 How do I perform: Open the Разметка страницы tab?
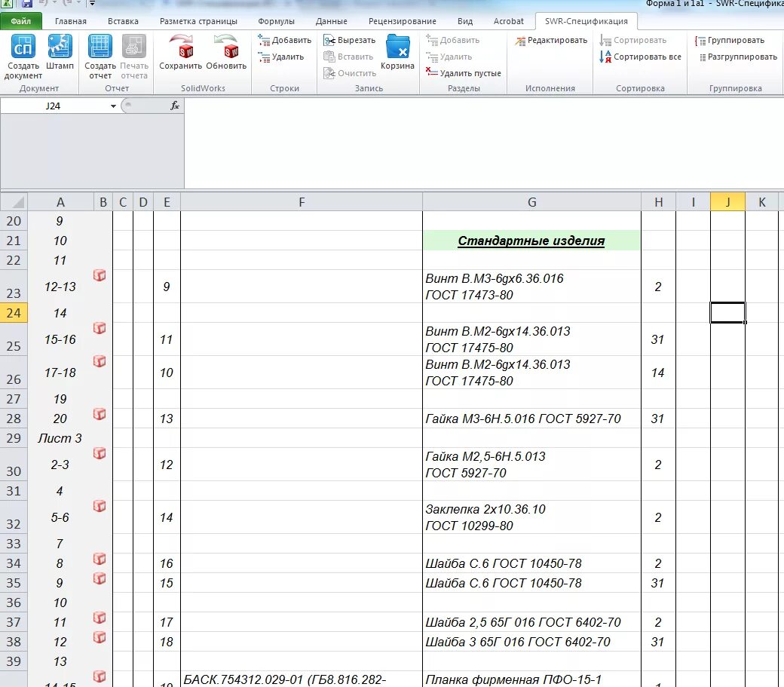point(198,21)
